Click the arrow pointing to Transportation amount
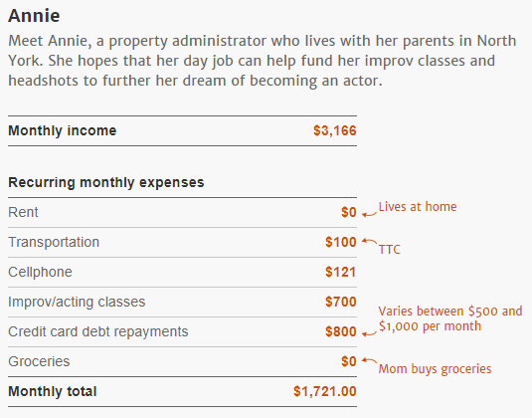The width and height of the screenshot is (532, 418). (369, 242)
